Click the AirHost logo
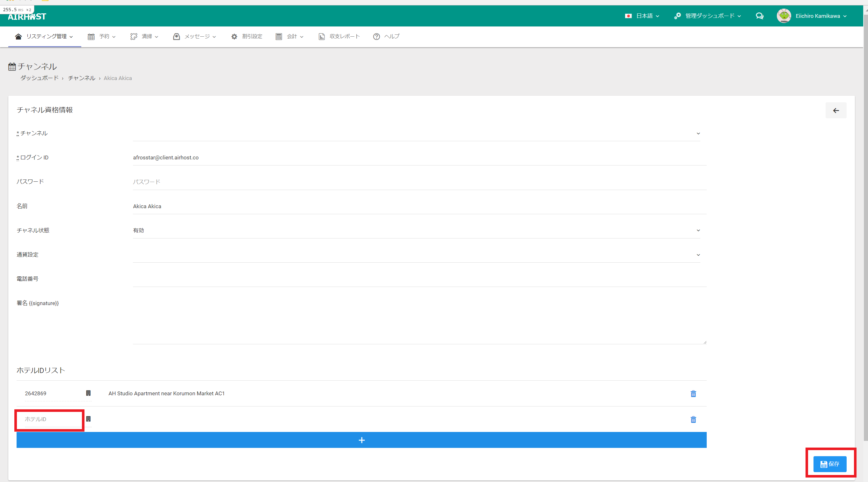Screen dimensions: 868x482 [27, 17]
